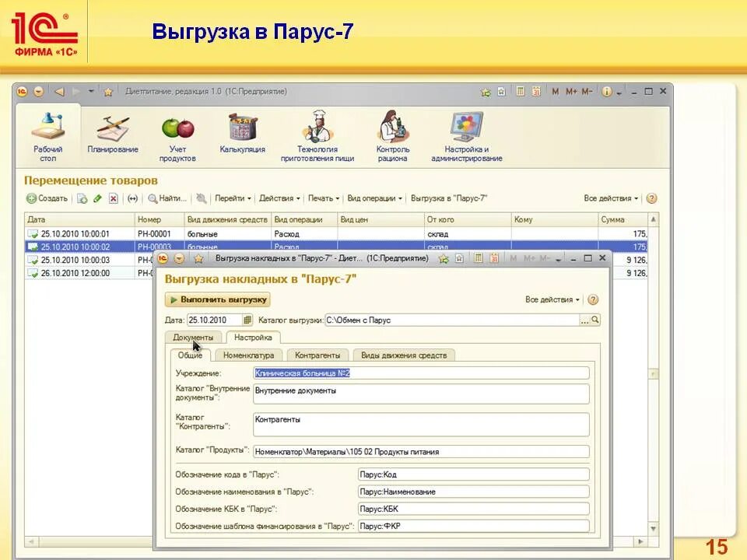747x560 pixels.
Task: Select the row dated 26.10.2010 12:00:00
Action: [89, 273]
